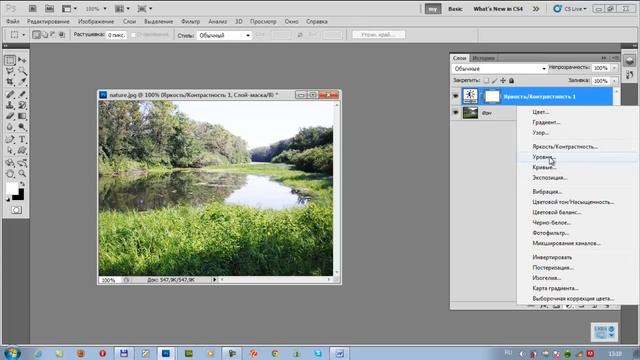Select the Shape tool
The height and width of the screenshot is (360, 640).
click(x=22, y=151)
